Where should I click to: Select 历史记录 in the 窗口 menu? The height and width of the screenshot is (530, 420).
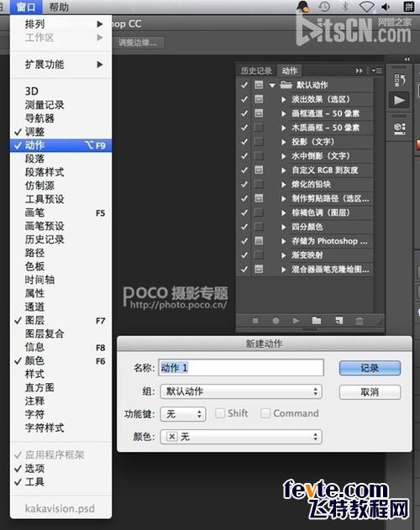(60, 239)
